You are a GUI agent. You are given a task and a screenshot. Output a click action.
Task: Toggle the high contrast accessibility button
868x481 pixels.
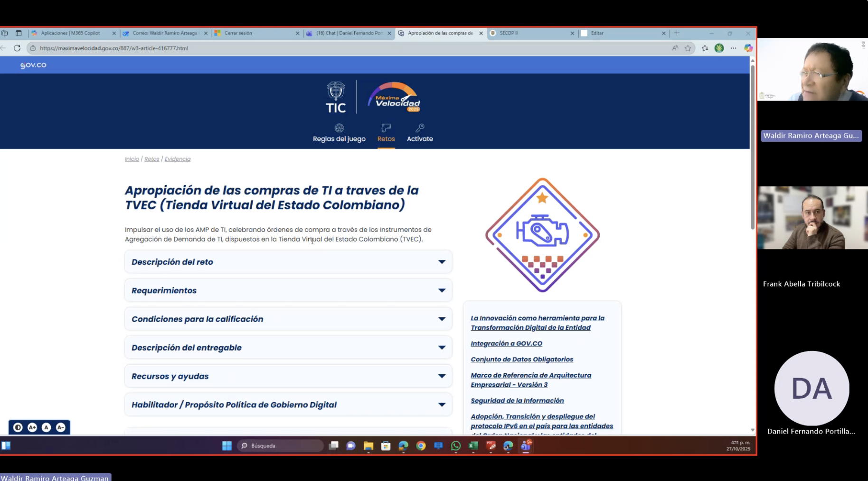[x=18, y=427]
